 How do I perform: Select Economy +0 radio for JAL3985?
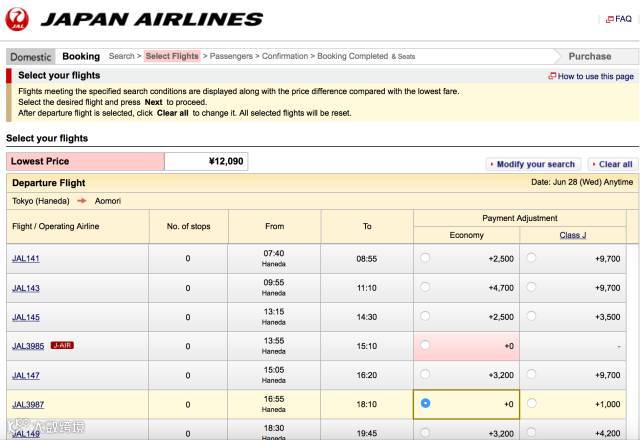[426, 345]
